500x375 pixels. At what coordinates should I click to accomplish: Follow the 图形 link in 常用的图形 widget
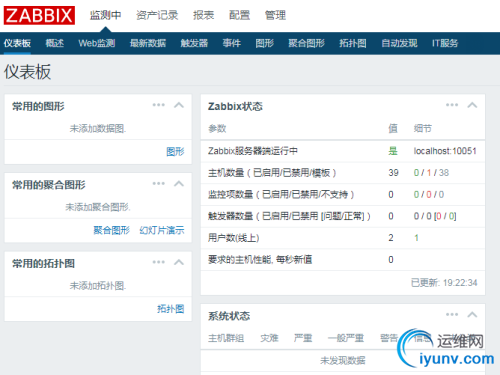tap(175, 152)
